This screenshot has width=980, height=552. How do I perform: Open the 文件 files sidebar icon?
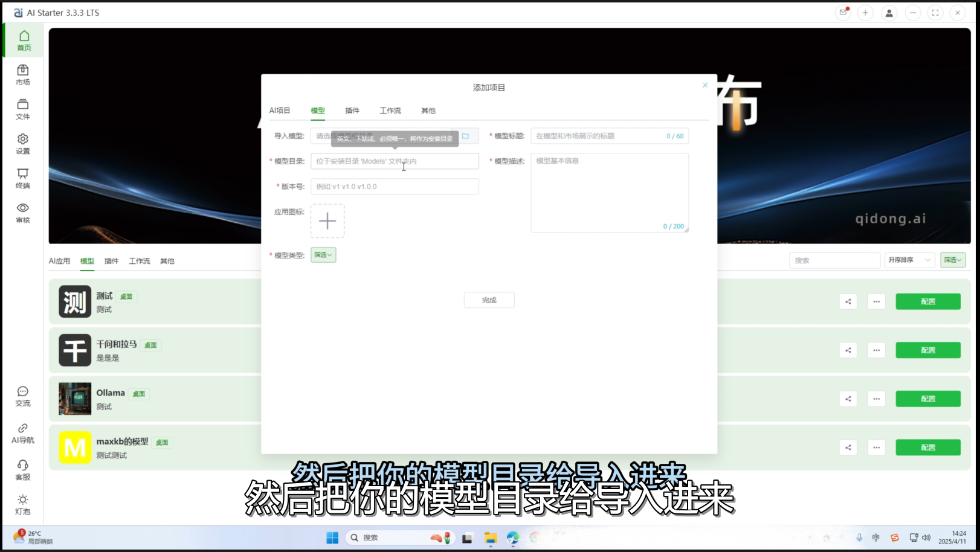tap(23, 109)
